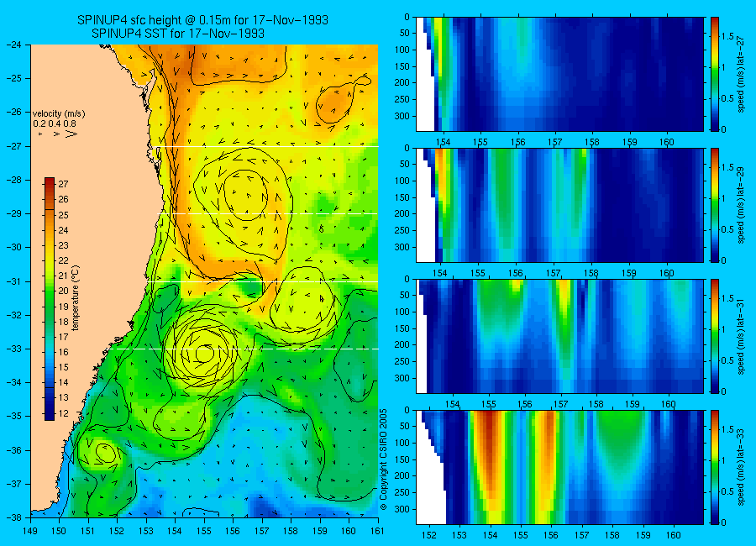Viewport: 756px width, 546px height.
Task: Click the "149" longitude label under the map
Action: coord(30,531)
